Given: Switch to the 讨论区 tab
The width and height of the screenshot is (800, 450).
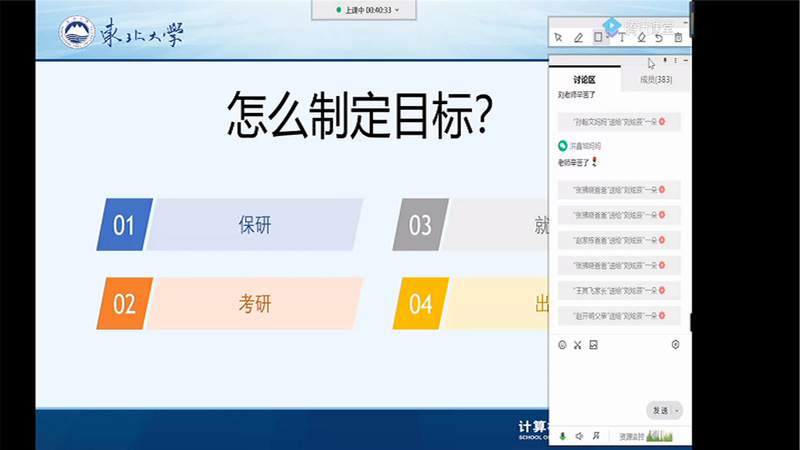Looking at the screenshot, I should (x=584, y=80).
